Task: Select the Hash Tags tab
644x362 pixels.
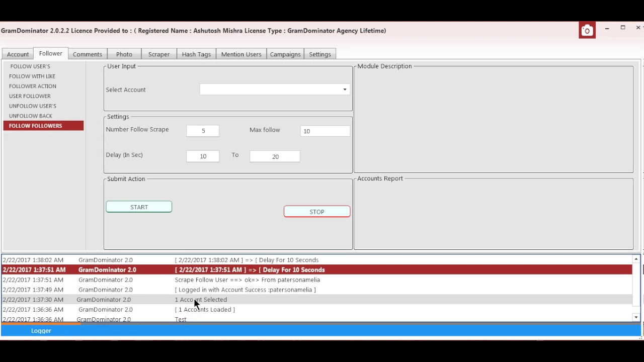Action: click(196, 54)
